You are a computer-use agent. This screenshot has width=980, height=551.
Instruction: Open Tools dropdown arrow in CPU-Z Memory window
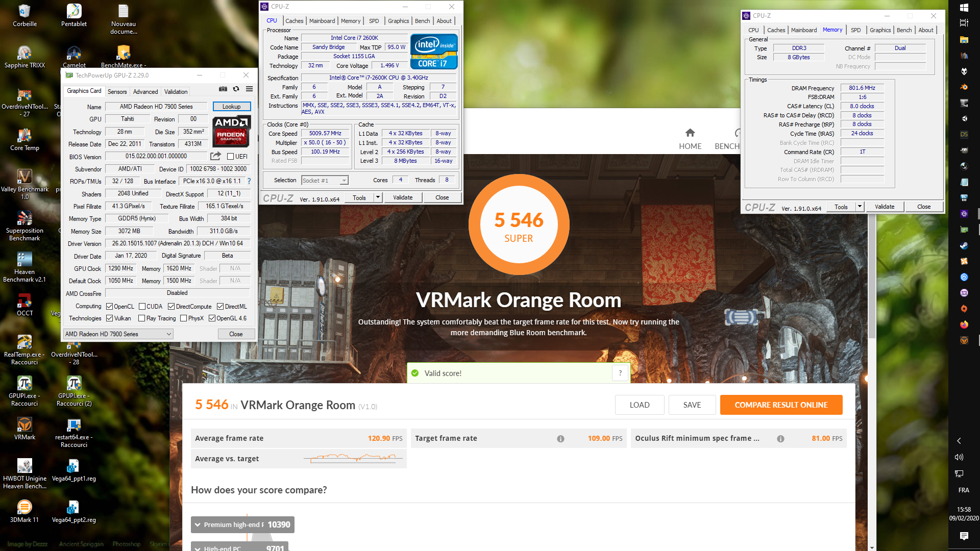click(x=860, y=207)
